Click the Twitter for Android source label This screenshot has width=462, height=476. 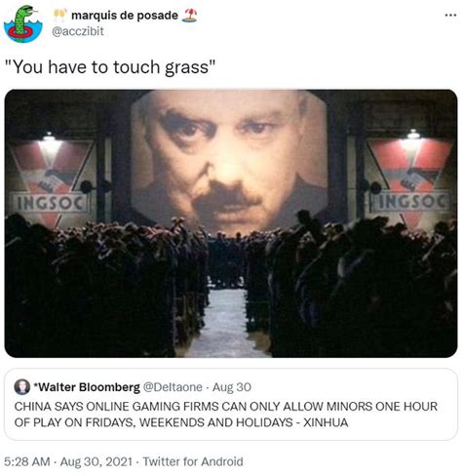tap(193, 461)
